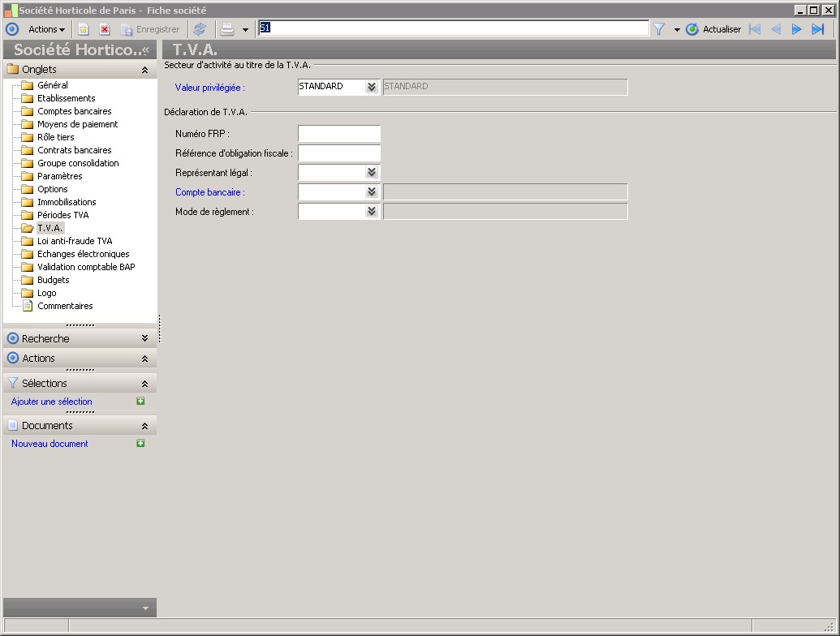Click the delete record red X icon
This screenshot has height=636, width=840.
(x=105, y=29)
